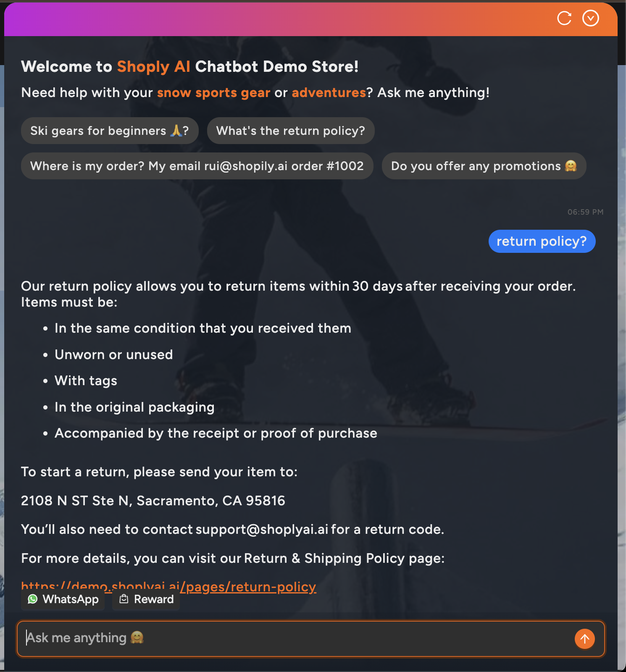Viewport: 626px width, 672px height.
Task: Collapse the chat with the chevron icon
Action: (x=590, y=18)
